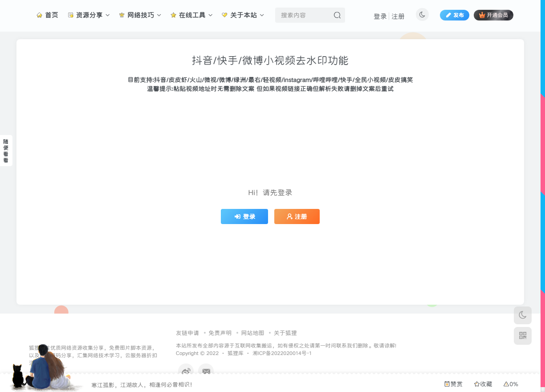Toggle night mode using the floating moon button
The height and width of the screenshot is (392, 545).
522,315
